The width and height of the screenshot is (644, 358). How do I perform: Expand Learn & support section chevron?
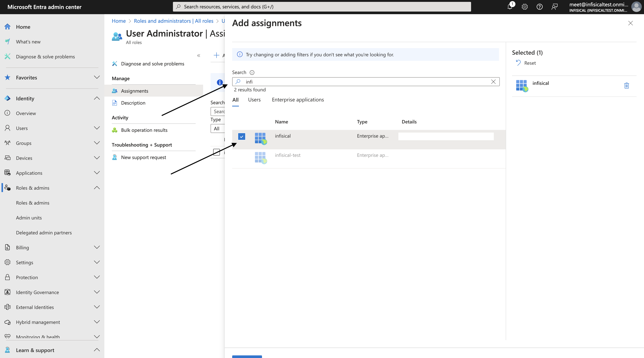(x=97, y=350)
